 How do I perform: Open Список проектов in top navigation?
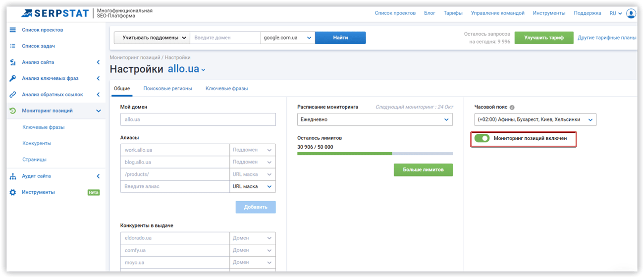pyautogui.click(x=395, y=13)
